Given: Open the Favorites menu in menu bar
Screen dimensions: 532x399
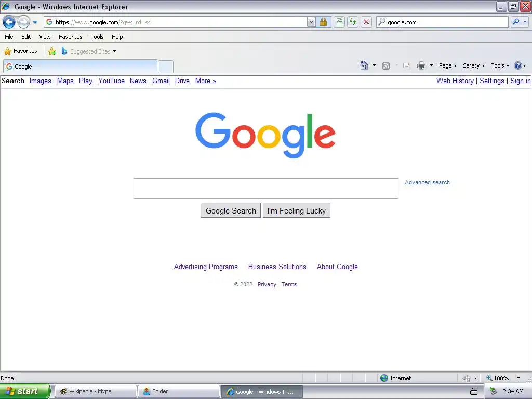Looking at the screenshot, I should coord(71,37).
